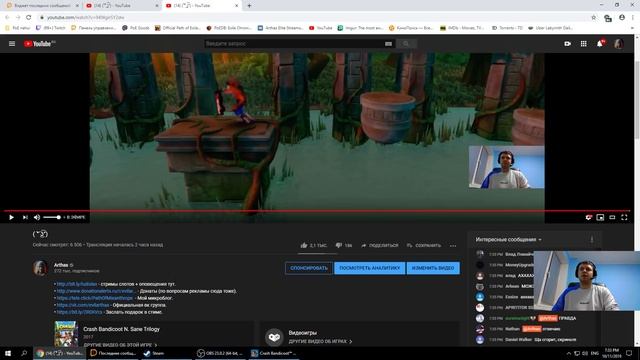Open the YouTube hamburger guide menu
Viewport: 640px width, 360px height.
click(x=12, y=44)
